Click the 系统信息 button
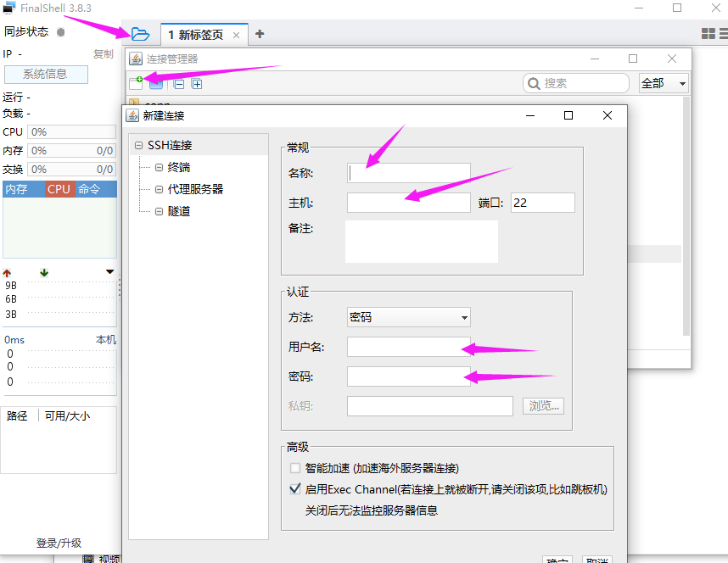The height and width of the screenshot is (563, 728). coord(46,75)
